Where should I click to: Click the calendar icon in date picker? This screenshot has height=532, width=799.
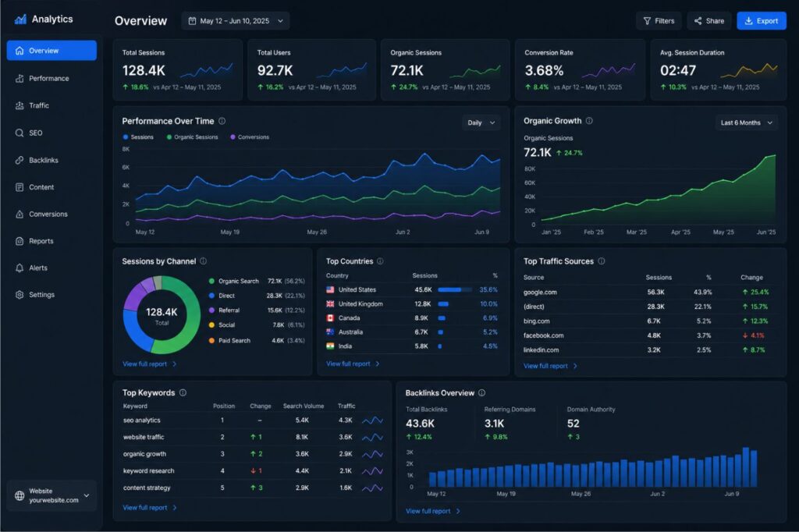click(x=192, y=21)
